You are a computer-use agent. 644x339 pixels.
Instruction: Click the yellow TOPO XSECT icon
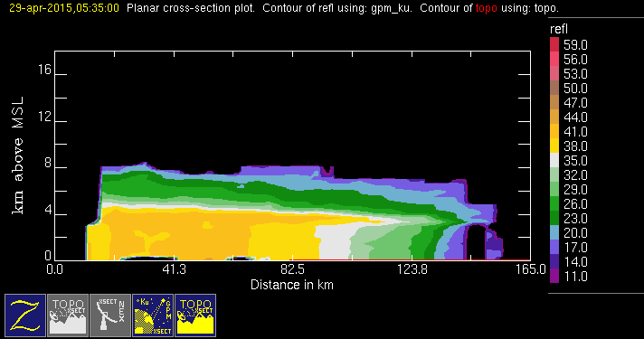pyautogui.click(x=195, y=315)
